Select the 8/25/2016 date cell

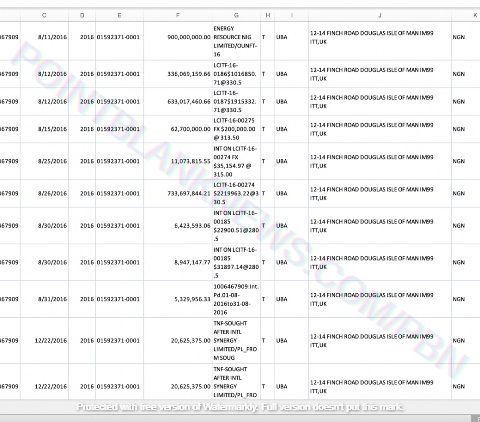coord(44,161)
